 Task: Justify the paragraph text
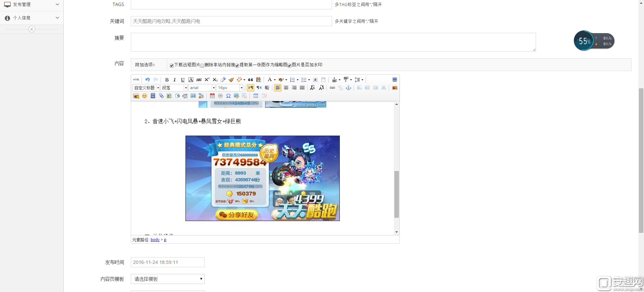pyautogui.click(x=302, y=88)
